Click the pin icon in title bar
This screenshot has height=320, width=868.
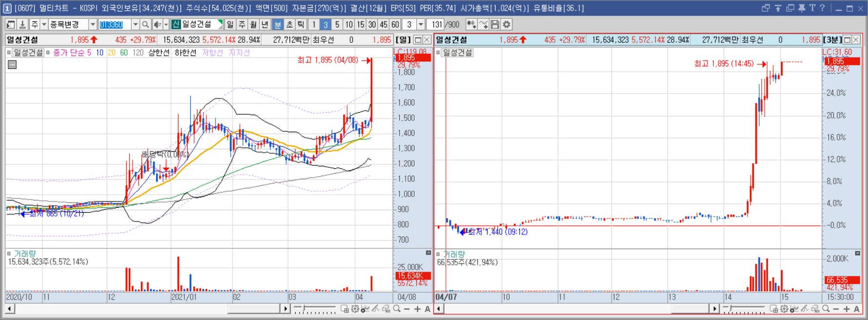coord(802,8)
